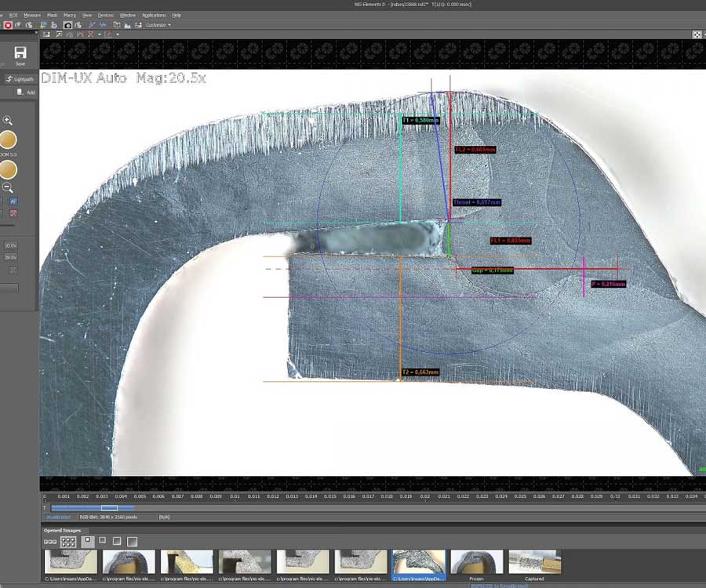Click the zoom in magnifier icon
This screenshot has height=588, width=706.
pyautogui.click(x=7, y=120)
